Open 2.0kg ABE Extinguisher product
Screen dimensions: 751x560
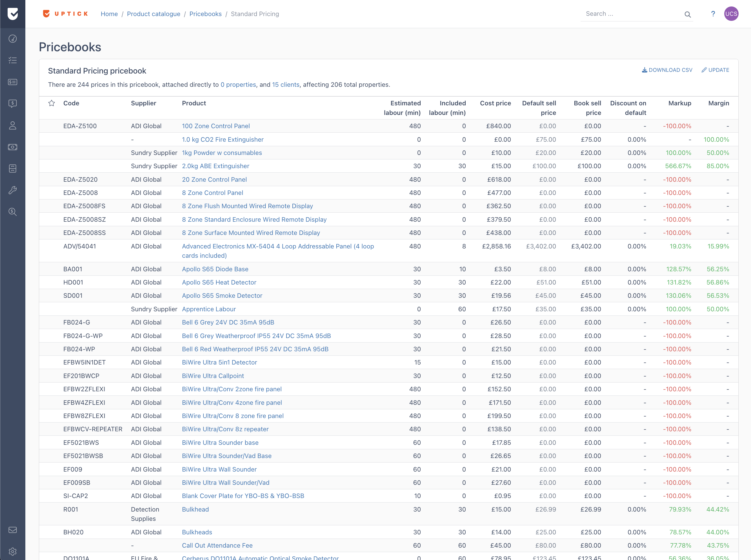(x=215, y=166)
